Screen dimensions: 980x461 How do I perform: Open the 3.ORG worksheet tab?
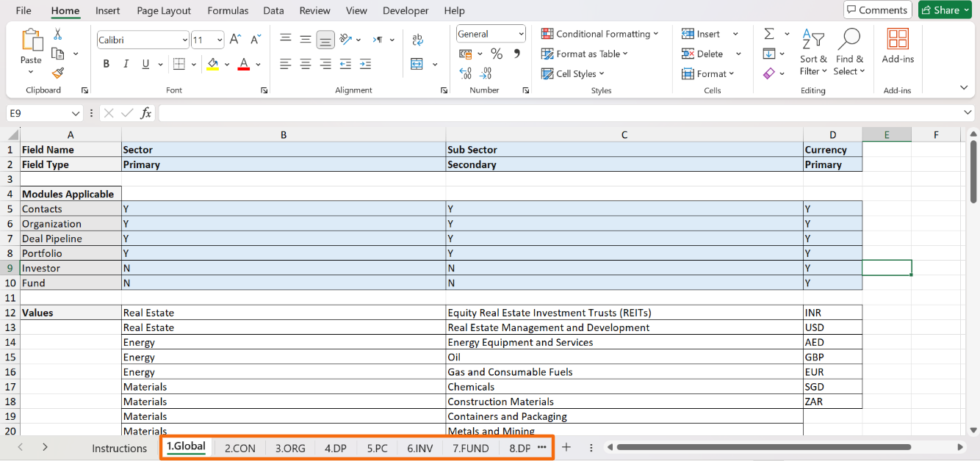pos(290,448)
